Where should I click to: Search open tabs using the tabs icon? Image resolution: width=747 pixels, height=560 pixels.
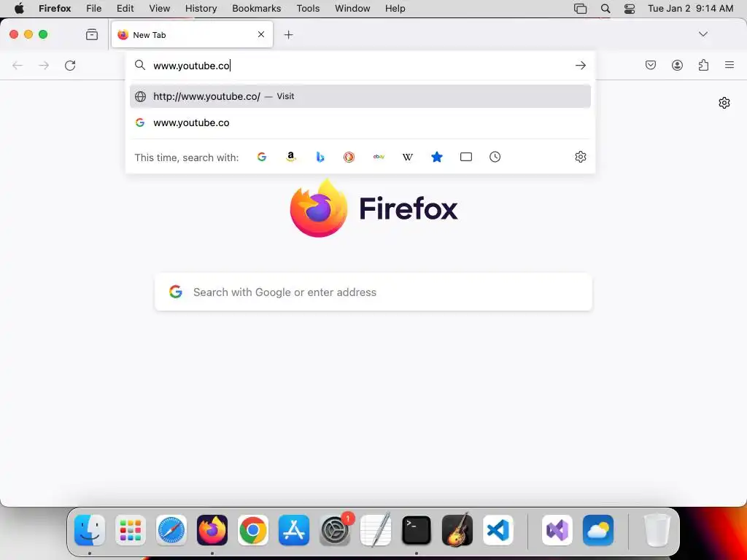[466, 157]
